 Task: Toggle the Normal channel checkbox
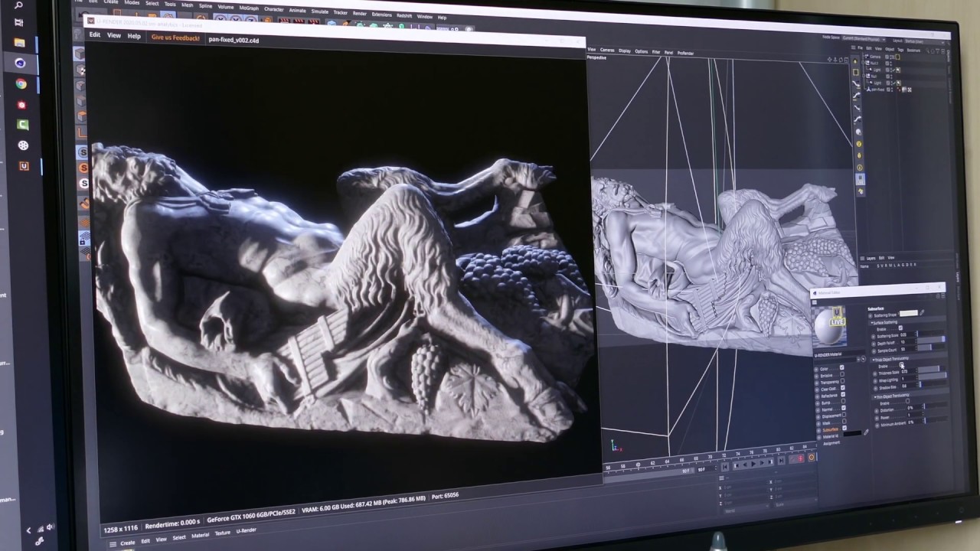(844, 408)
